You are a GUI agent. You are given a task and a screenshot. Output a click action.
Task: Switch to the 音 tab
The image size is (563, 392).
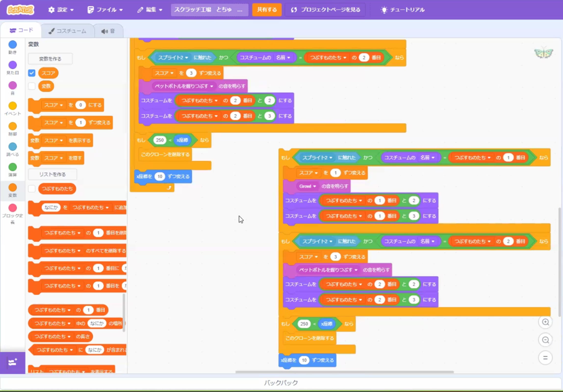click(108, 31)
